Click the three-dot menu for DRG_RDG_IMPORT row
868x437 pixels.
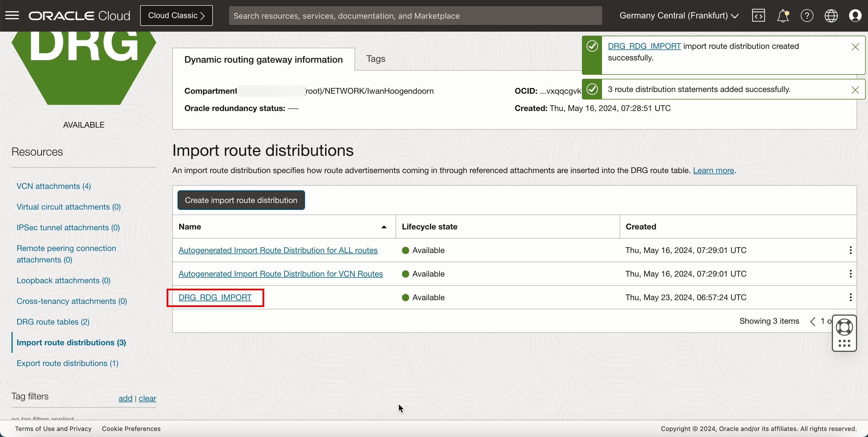click(850, 297)
